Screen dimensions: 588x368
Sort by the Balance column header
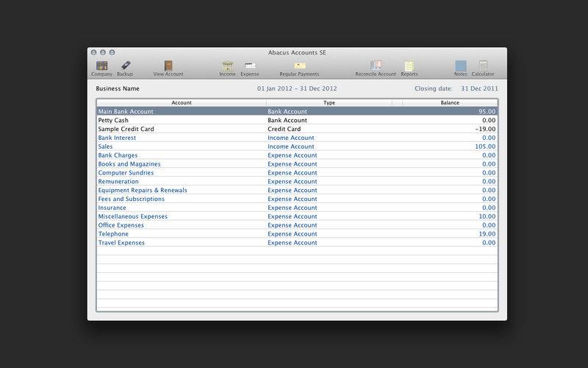(x=450, y=102)
